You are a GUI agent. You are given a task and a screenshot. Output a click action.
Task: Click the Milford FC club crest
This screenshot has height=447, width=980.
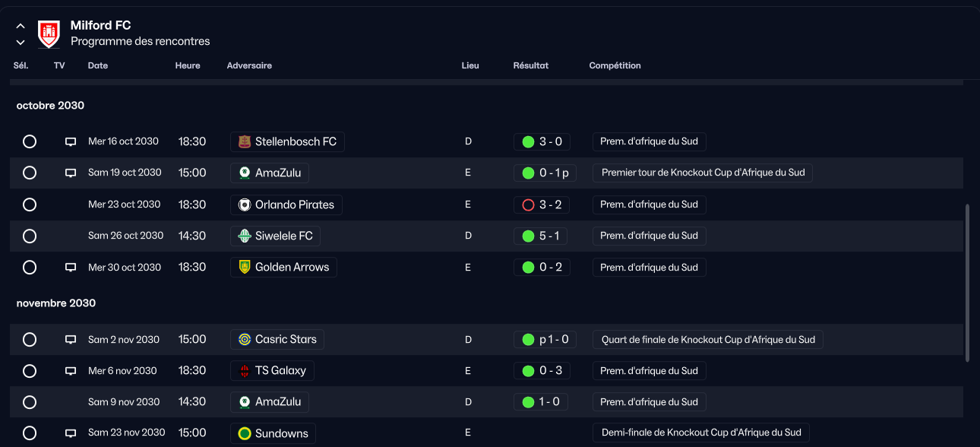[49, 33]
